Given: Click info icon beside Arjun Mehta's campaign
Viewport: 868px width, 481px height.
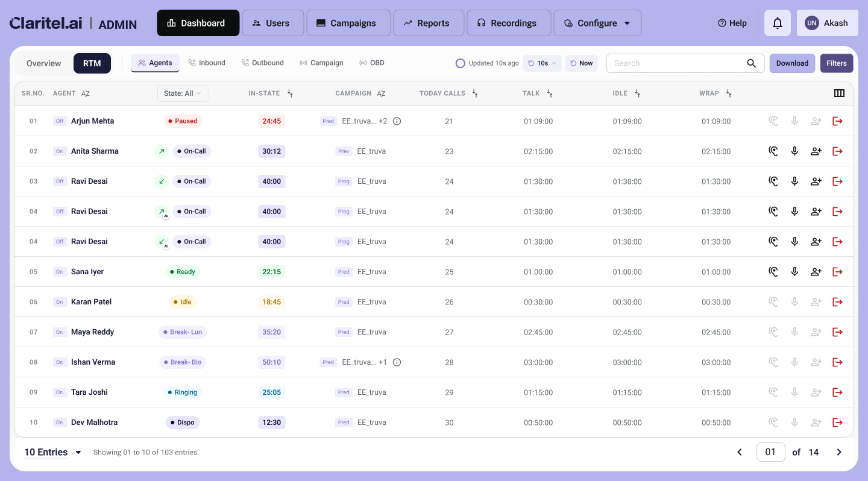Looking at the screenshot, I should (x=397, y=121).
